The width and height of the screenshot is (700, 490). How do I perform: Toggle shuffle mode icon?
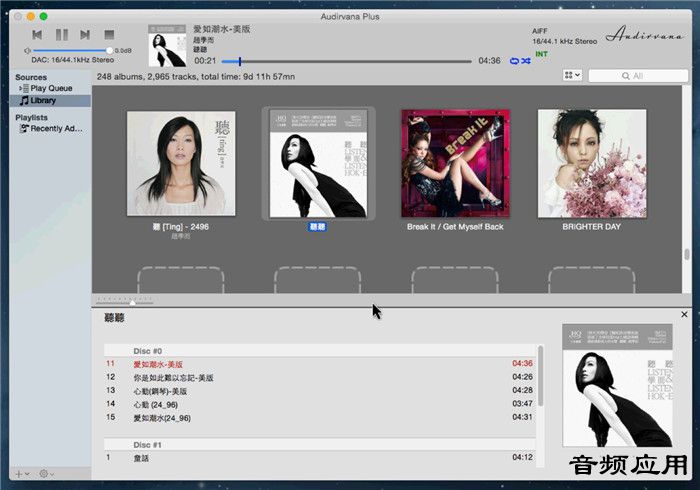(x=526, y=61)
